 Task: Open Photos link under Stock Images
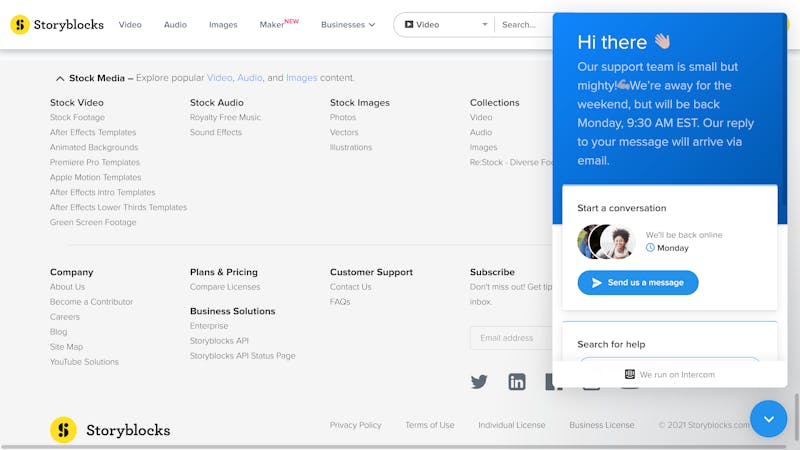point(343,117)
